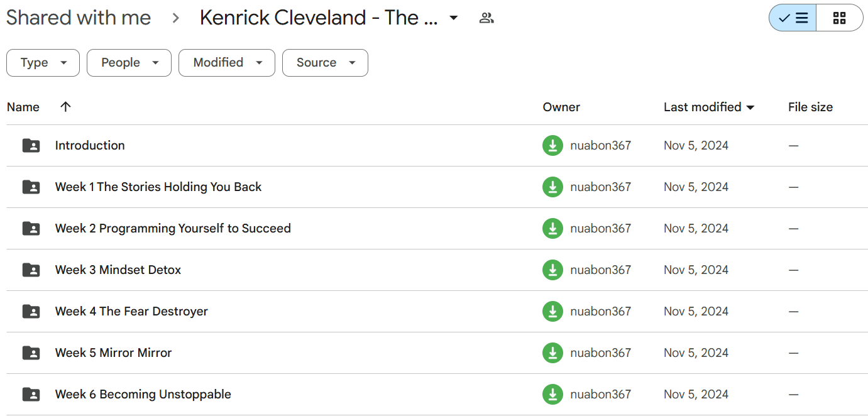Click green owner avatar in Introduction row

point(552,146)
